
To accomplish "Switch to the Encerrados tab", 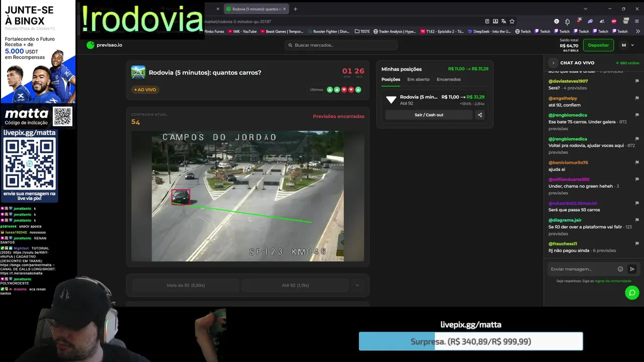I will pyautogui.click(x=449, y=79).
